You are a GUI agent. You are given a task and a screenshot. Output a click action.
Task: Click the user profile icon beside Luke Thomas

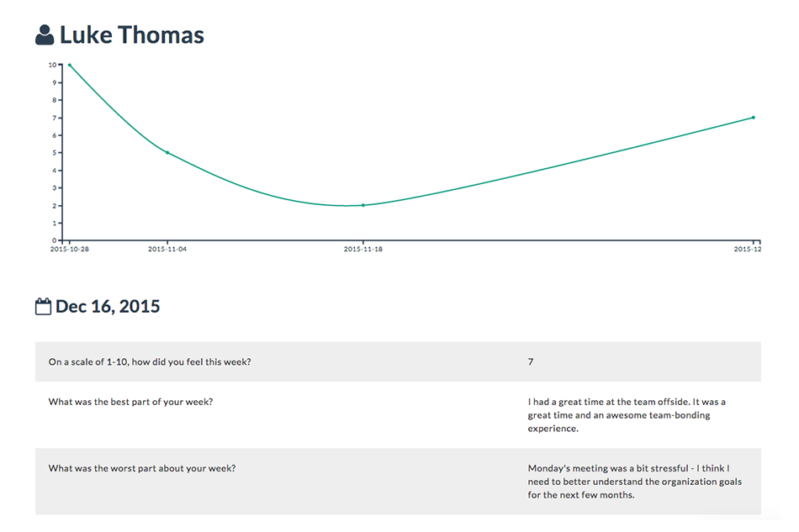click(x=45, y=35)
